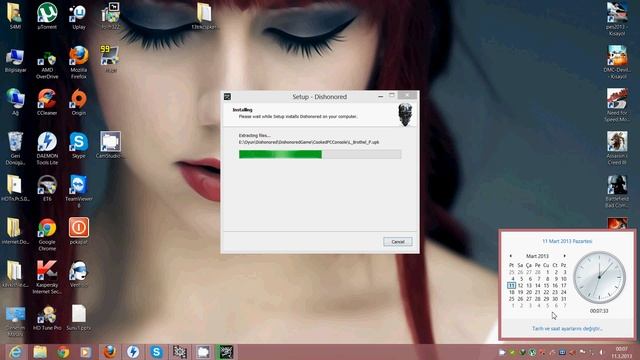Click the DAEMON Tools taskbar icon

(x=133, y=352)
